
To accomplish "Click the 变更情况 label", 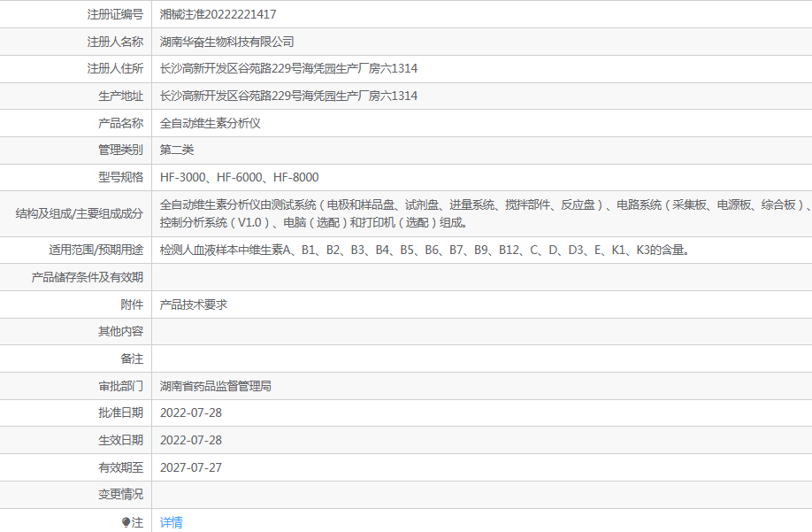I will pos(120,494).
